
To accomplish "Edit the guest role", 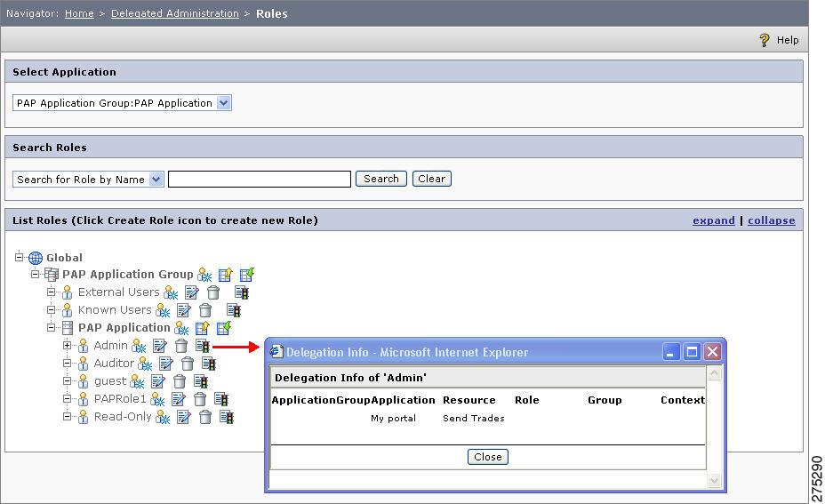I will click(x=158, y=381).
